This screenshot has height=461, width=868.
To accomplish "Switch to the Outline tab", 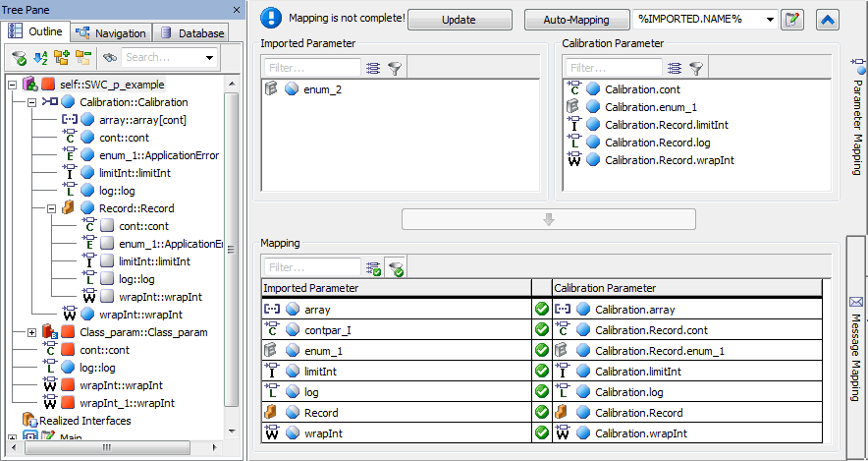I will coord(36,31).
